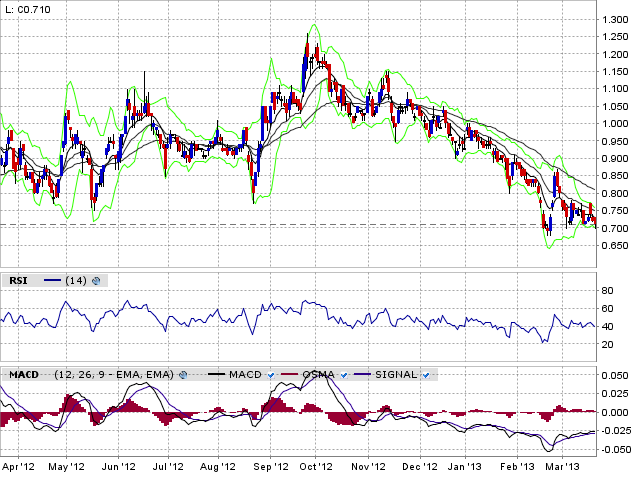Click the Dec '12 date axis label
Image resolution: width=640 pixels, height=480 pixels.
(420, 467)
